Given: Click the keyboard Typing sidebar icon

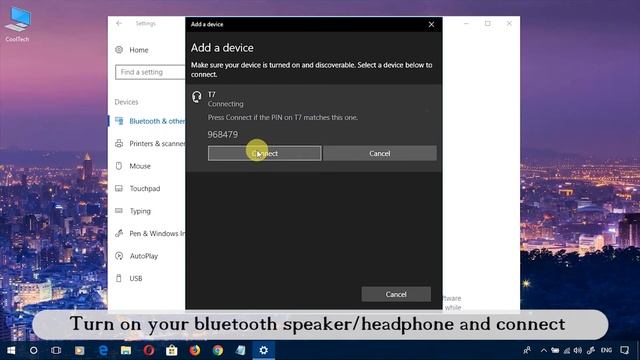Looking at the screenshot, I should (119, 211).
